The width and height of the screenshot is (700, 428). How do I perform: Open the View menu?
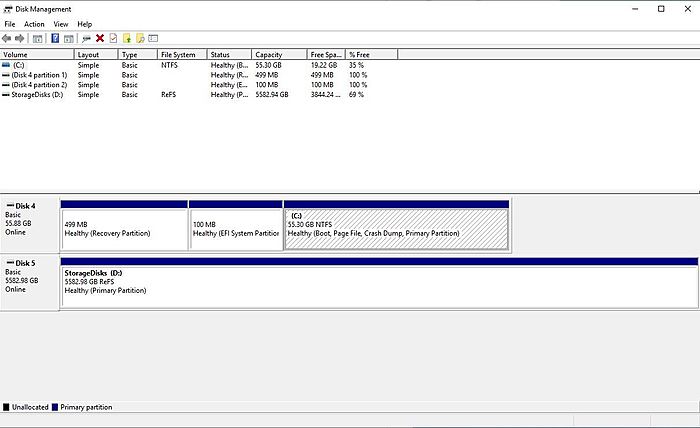coord(61,23)
